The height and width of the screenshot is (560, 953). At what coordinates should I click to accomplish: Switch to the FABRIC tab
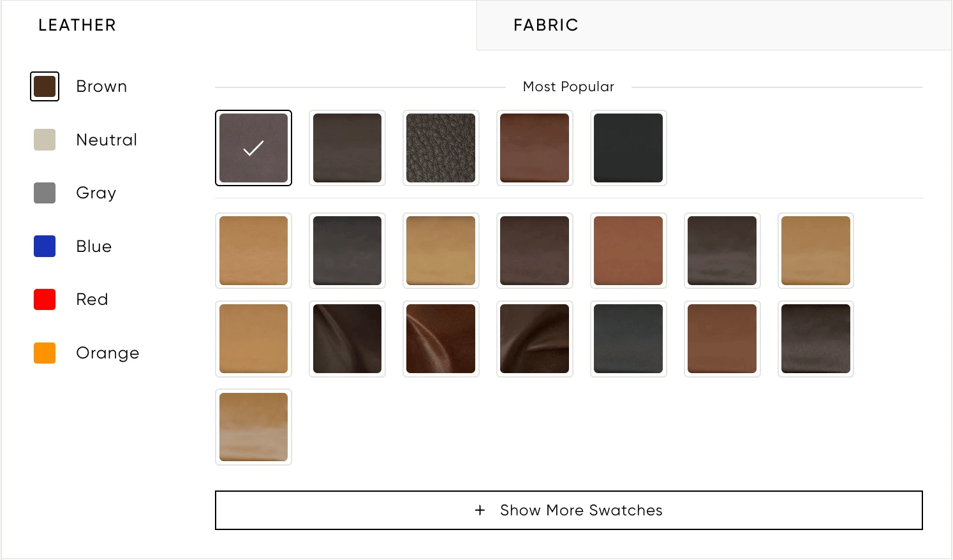point(545,25)
